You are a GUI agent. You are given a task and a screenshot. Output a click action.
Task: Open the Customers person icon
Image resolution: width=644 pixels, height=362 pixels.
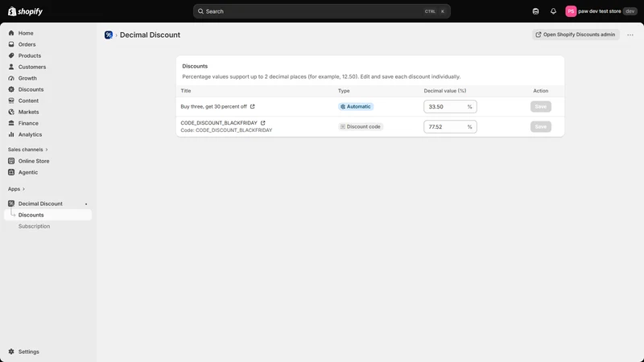[11, 67]
